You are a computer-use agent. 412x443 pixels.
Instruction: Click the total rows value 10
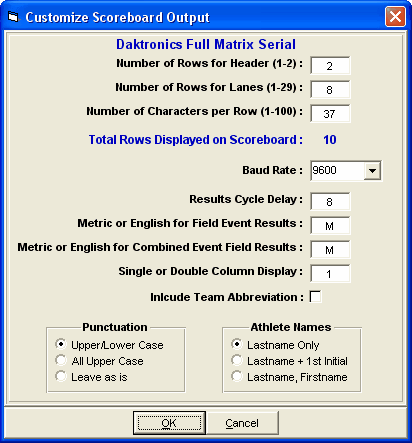pyautogui.click(x=330, y=140)
